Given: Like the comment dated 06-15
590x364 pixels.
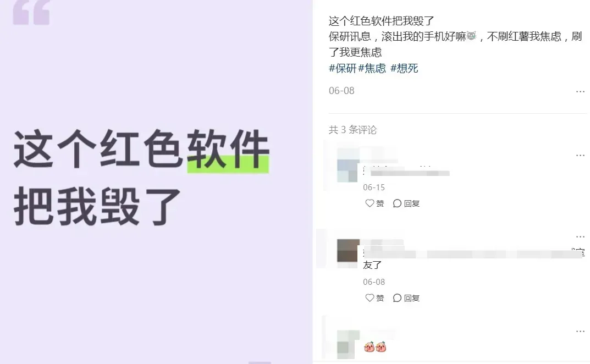Looking at the screenshot, I should [x=374, y=203].
